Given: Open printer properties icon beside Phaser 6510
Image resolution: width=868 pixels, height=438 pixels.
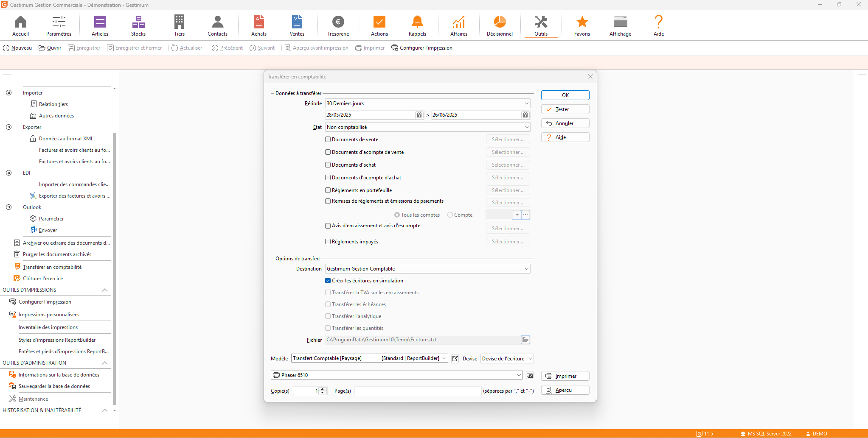Looking at the screenshot, I should point(530,375).
